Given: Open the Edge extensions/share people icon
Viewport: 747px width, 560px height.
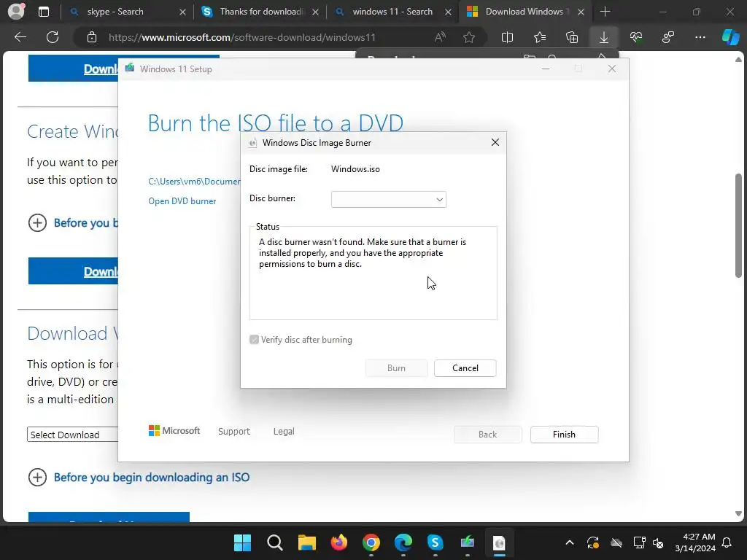Looking at the screenshot, I should click(668, 37).
